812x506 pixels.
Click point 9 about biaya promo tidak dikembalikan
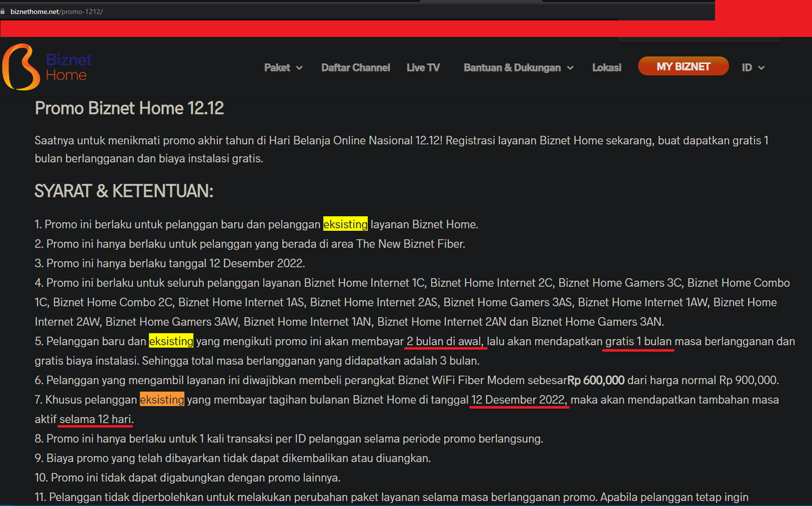(x=233, y=458)
